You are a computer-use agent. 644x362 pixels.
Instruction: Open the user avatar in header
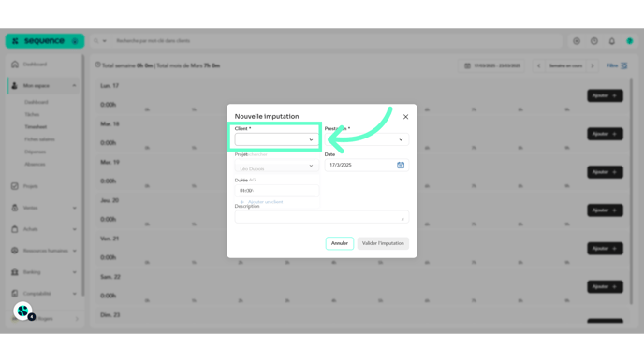(x=630, y=41)
